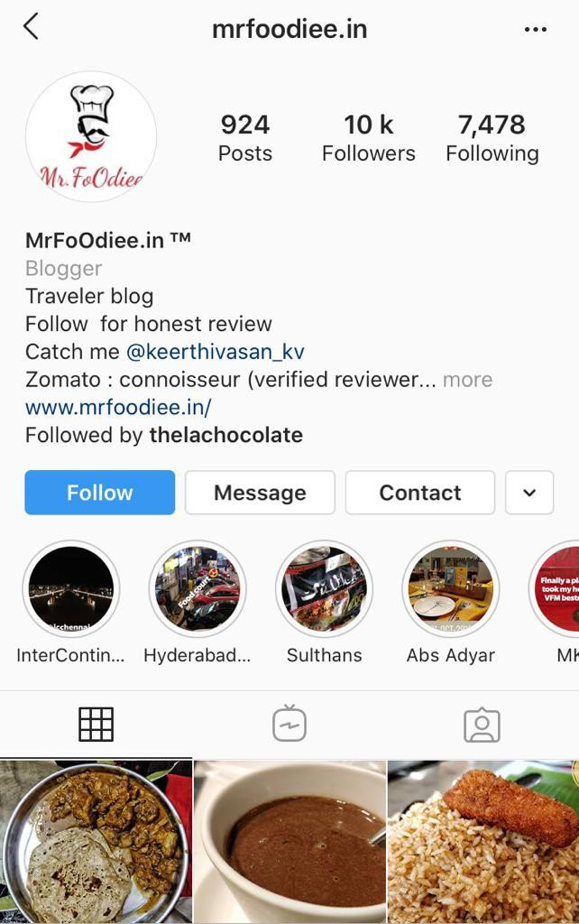Go back using the top-left arrow
The image size is (579, 924).
click(32, 27)
